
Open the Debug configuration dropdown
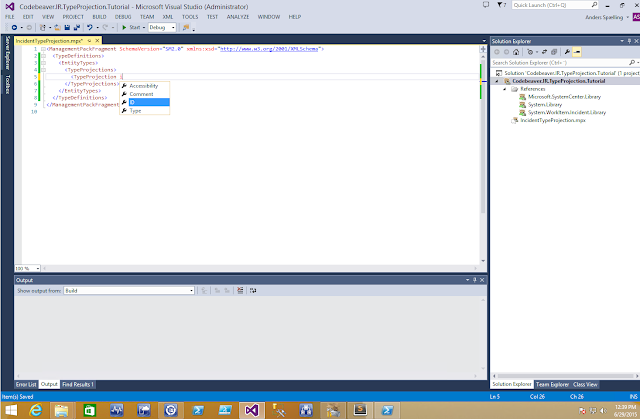(173, 27)
